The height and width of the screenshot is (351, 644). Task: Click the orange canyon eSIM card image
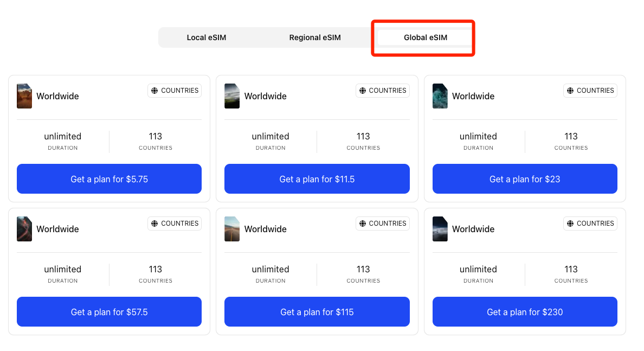(x=24, y=96)
